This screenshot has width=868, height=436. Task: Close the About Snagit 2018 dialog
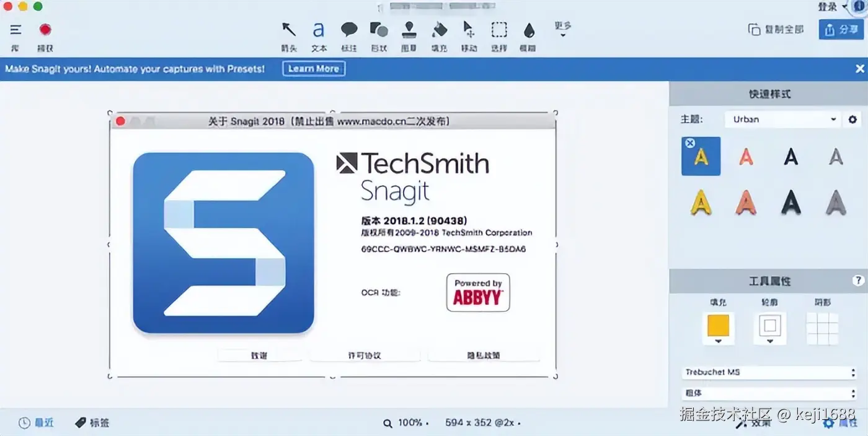tap(120, 121)
